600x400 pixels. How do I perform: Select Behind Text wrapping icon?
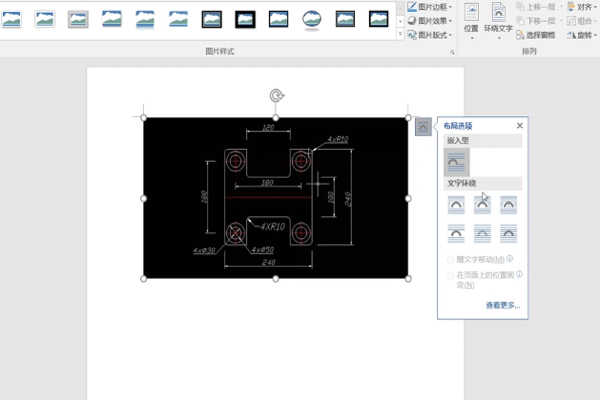[482, 232]
